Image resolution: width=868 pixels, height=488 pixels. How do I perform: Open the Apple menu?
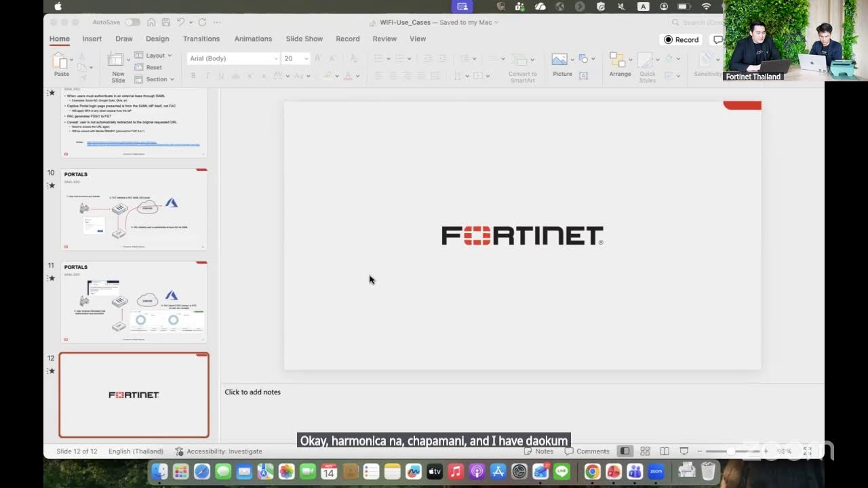(58, 6)
